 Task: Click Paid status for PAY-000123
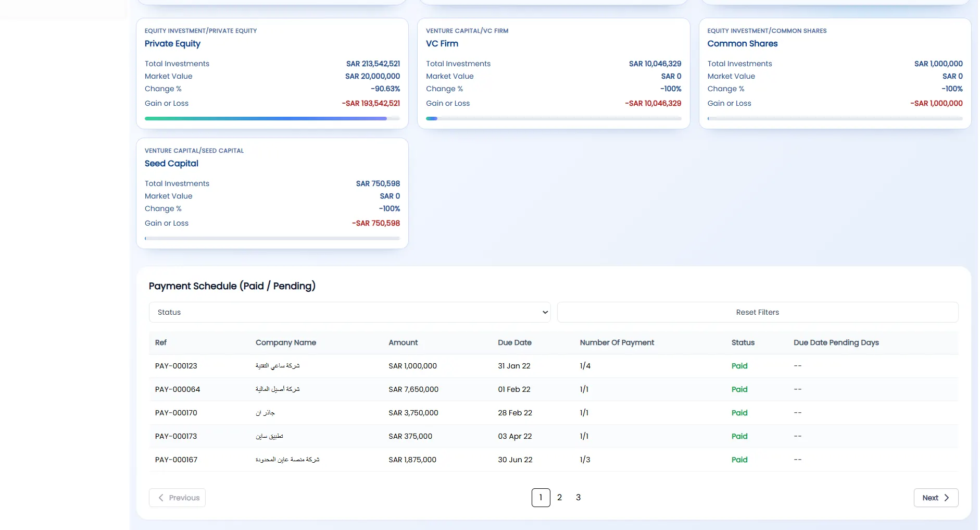point(739,366)
